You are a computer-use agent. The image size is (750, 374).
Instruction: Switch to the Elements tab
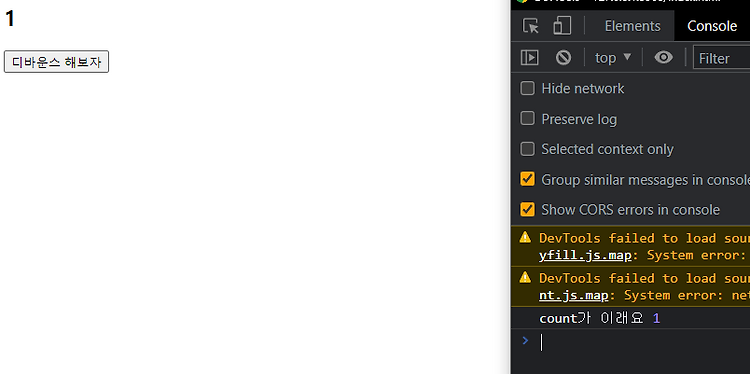pos(632,26)
